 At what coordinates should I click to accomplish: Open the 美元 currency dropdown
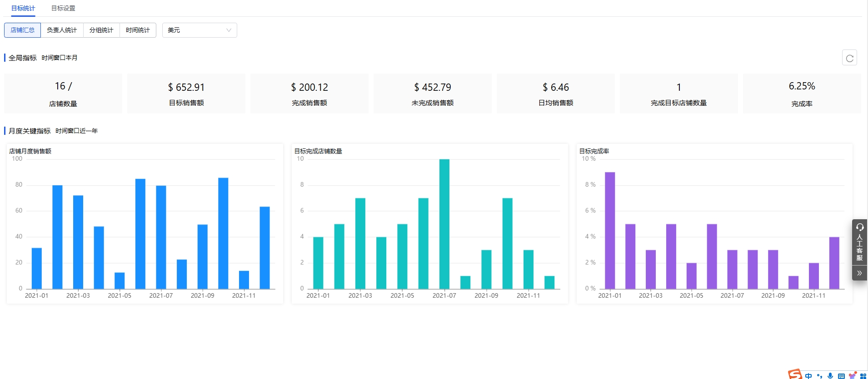pyautogui.click(x=200, y=30)
